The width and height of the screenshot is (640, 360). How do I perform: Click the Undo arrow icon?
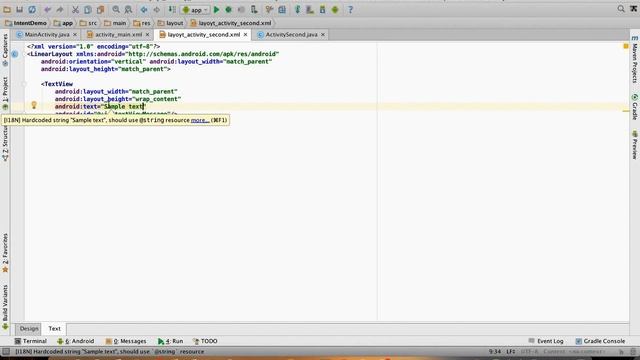[47, 9]
